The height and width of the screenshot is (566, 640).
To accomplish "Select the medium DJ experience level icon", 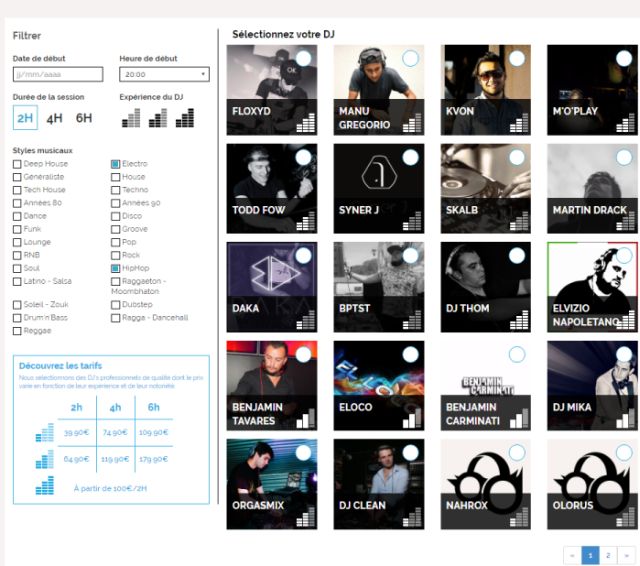I will pos(157,118).
